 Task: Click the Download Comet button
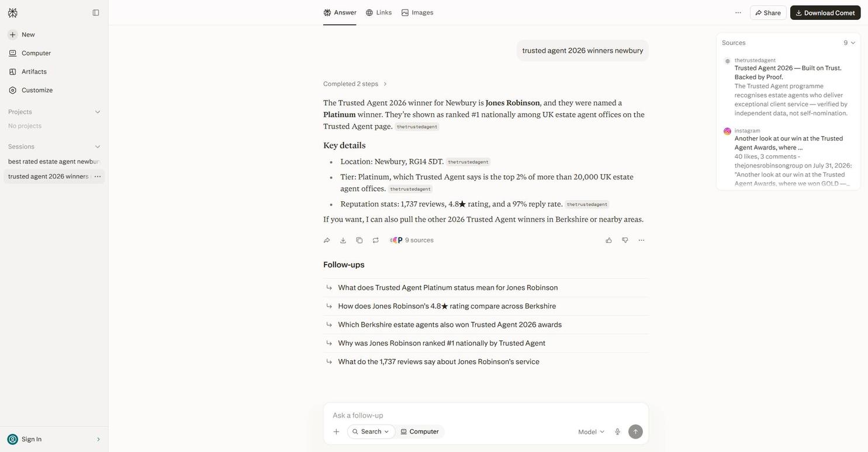tap(825, 13)
